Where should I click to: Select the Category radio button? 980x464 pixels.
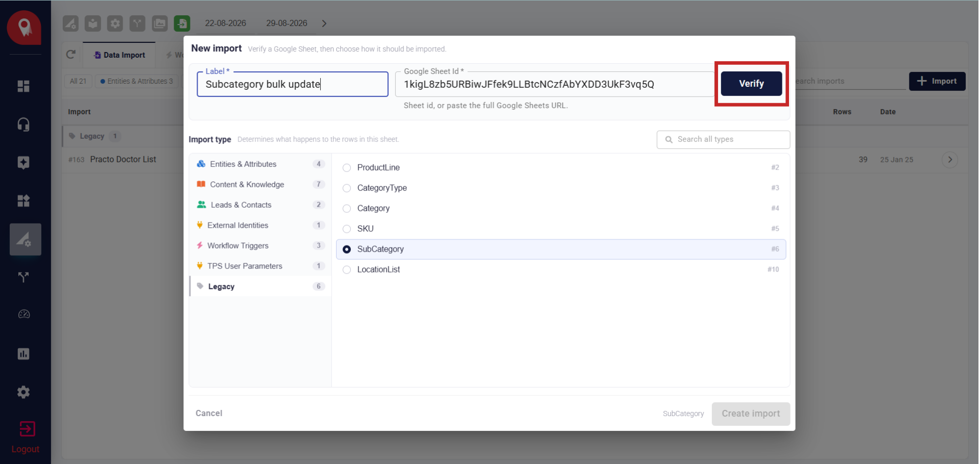click(347, 209)
